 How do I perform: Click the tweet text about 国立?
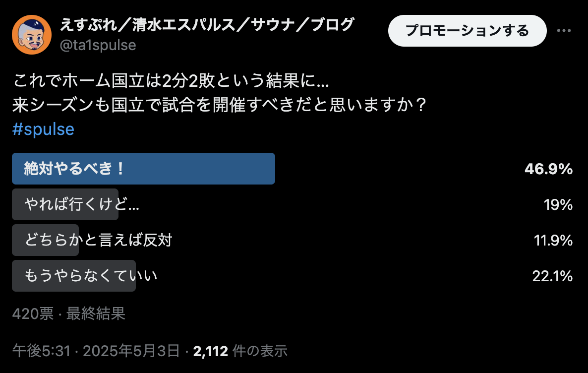coord(219,92)
